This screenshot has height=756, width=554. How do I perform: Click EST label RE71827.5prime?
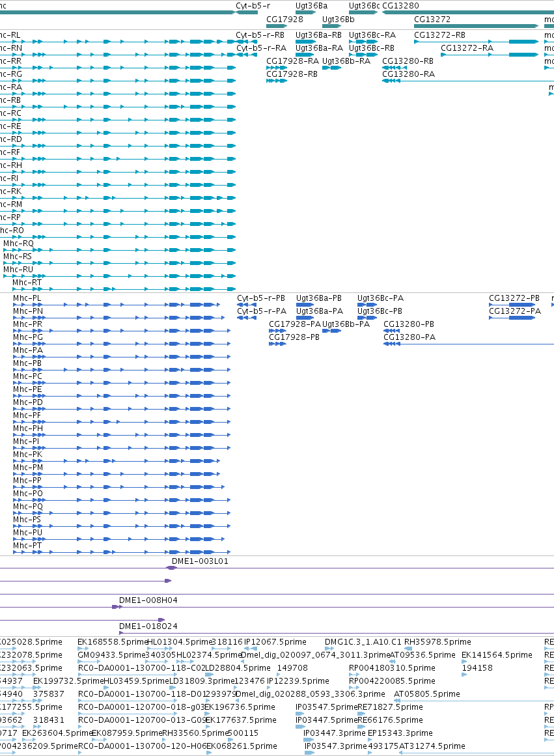click(x=390, y=707)
